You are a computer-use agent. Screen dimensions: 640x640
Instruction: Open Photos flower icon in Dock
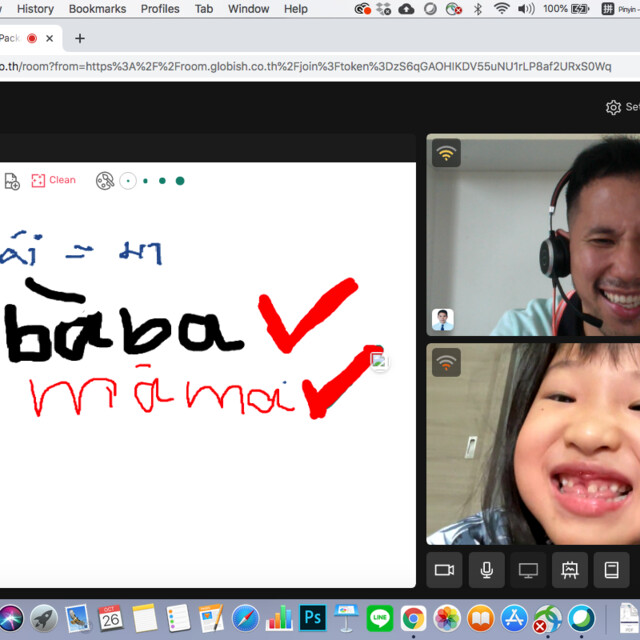tap(447, 618)
